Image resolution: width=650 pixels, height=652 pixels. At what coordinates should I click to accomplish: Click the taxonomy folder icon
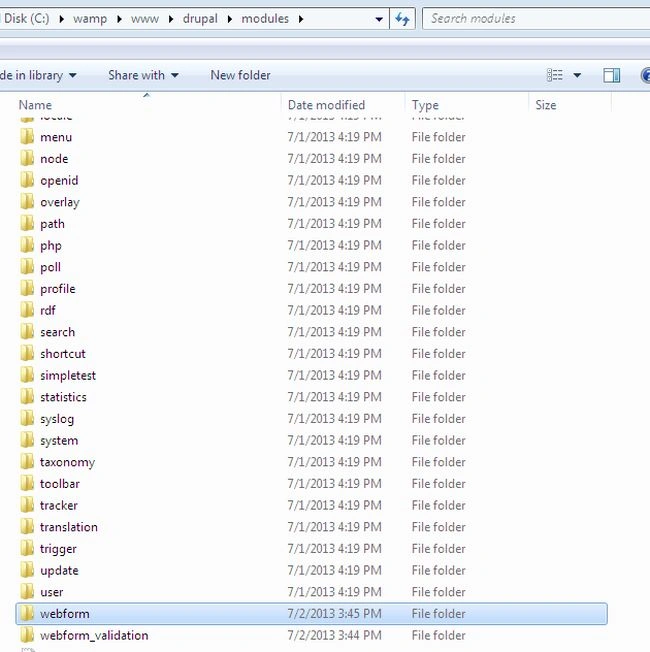(x=27, y=462)
